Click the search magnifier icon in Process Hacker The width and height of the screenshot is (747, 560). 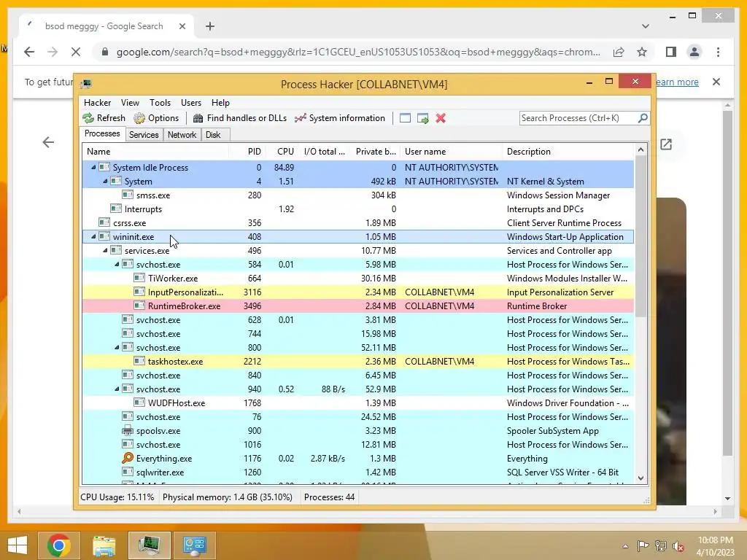click(643, 117)
